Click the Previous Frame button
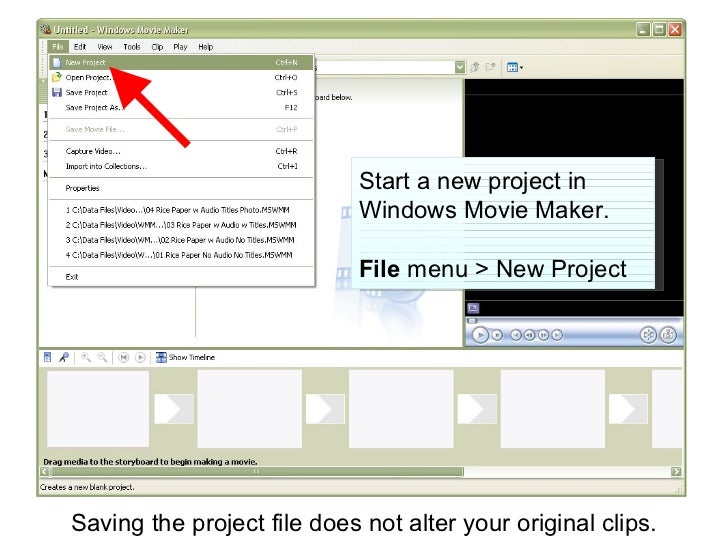728x546 pixels. click(529, 335)
